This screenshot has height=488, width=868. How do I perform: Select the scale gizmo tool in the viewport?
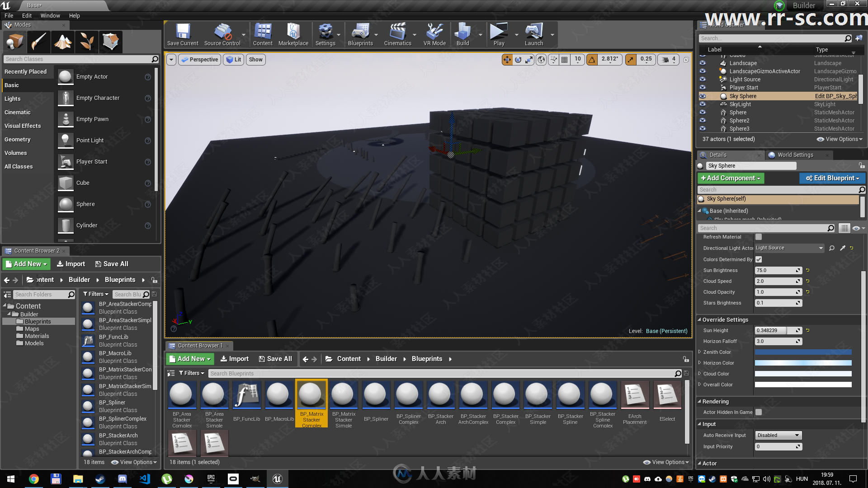pyautogui.click(x=529, y=60)
